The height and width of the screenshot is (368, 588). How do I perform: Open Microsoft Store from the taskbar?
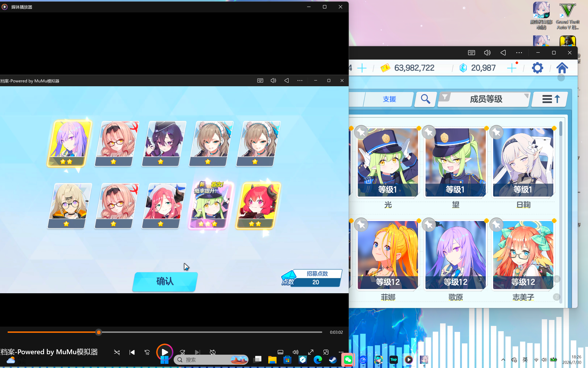pos(287,360)
